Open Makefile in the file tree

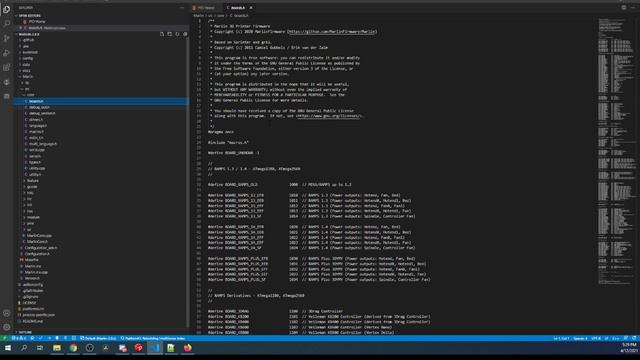pos(32,260)
